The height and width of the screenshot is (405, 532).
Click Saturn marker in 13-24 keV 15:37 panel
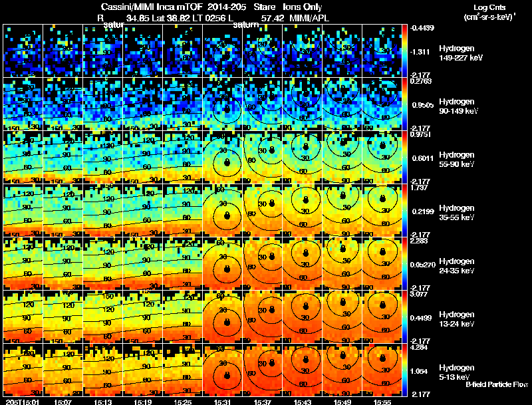271,309
